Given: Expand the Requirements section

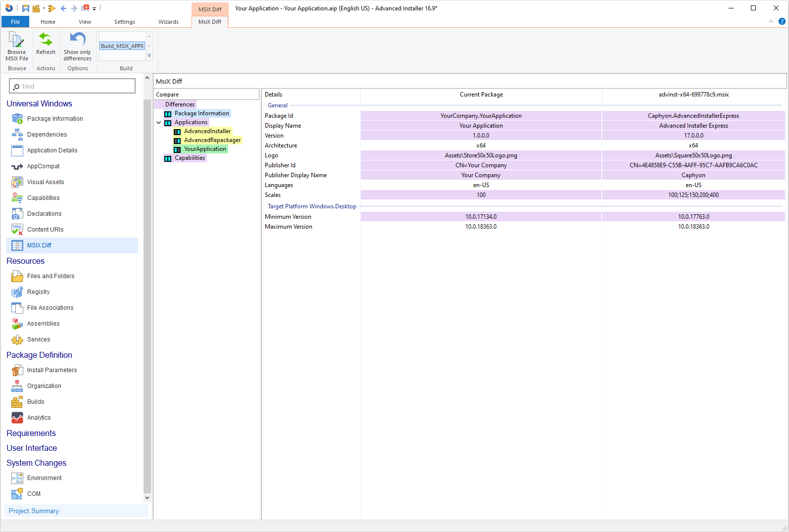Looking at the screenshot, I should (31, 433).
